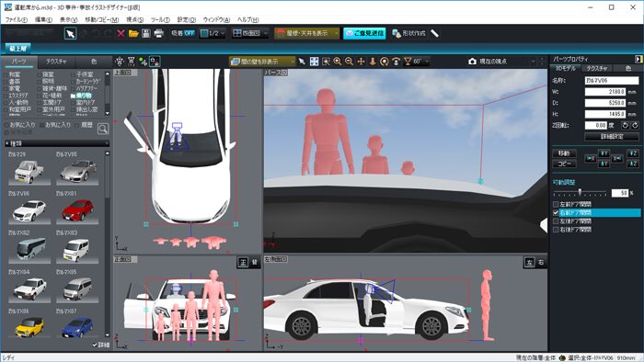Click the rotate clockwise icon for Z回転
Viewport: 644px width, 362px height.
click(635, 125)
